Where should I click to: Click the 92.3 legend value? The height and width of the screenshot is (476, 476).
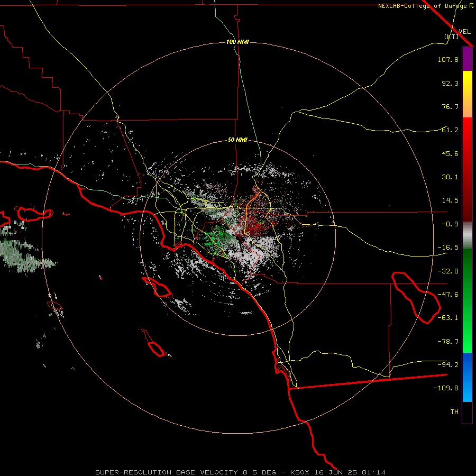pyautogui.click(x=450, y=83)
